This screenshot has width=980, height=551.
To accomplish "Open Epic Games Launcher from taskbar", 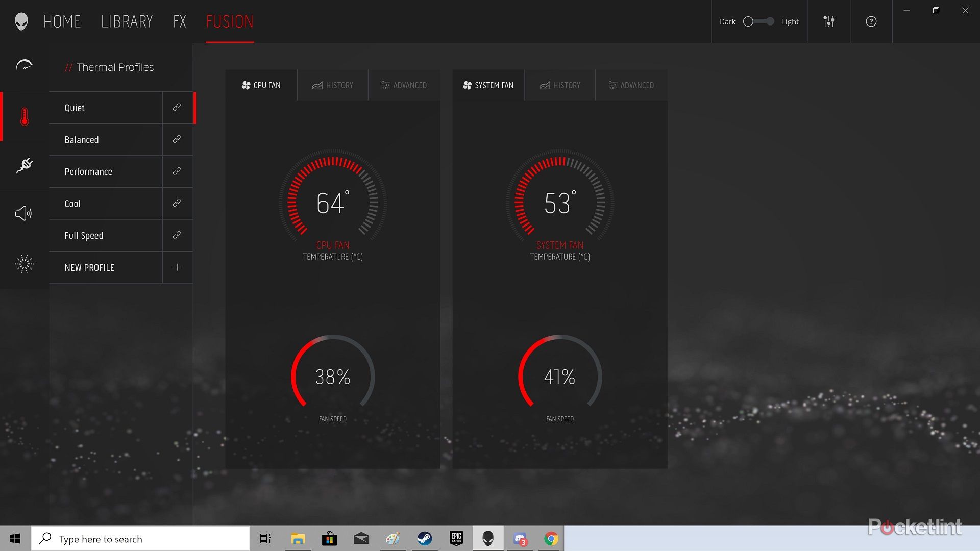I will 456,539.
